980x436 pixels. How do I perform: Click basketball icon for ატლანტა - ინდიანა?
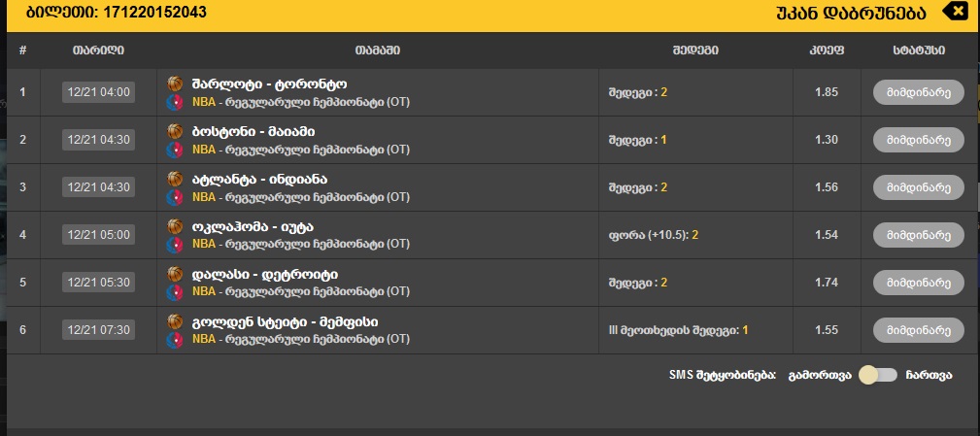[x=175, y=179]
